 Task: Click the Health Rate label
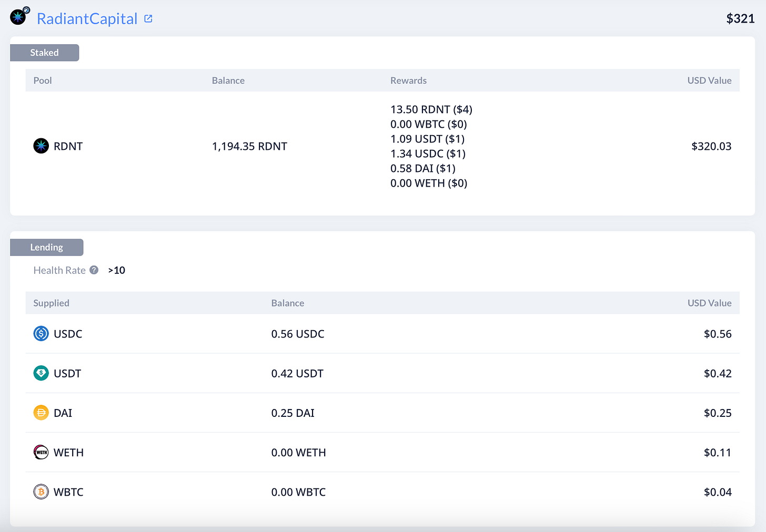pos(59,270)
